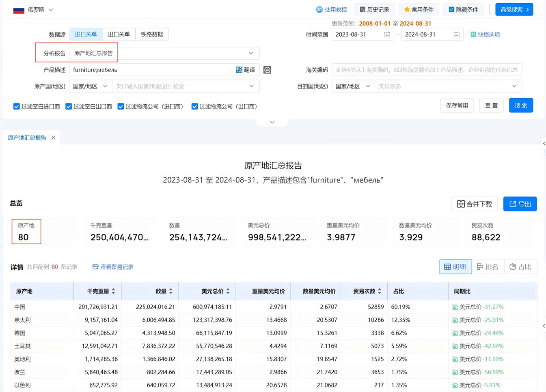546x392 pixels.
Task: Open 目的国 国家/地区 type dropdown
Action: click(353, 86)
